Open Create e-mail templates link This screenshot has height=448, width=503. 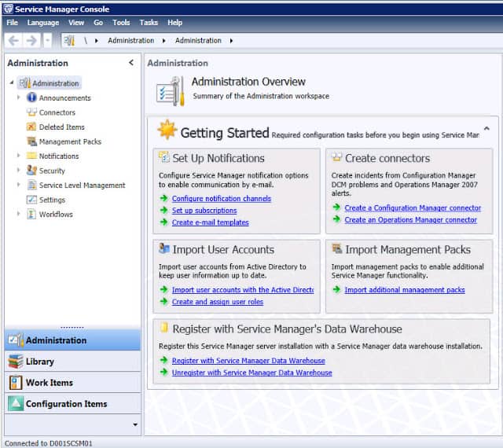tap(210, 222)
